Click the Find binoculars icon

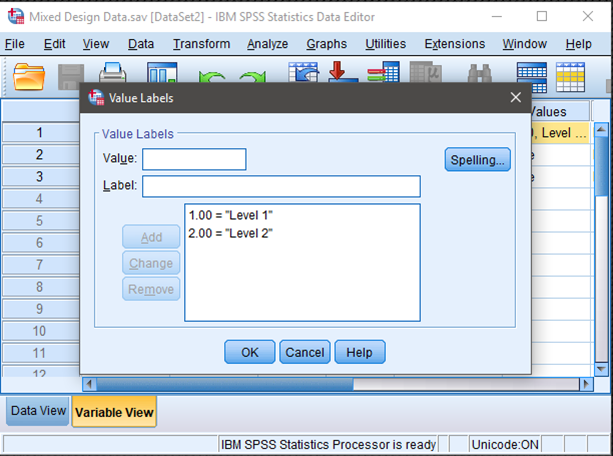pos(479,73)
